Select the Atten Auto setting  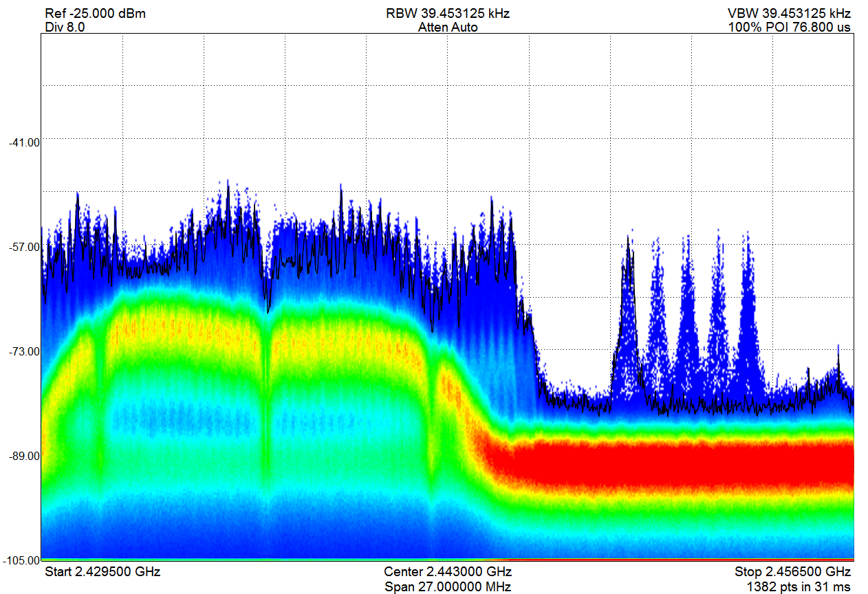click(x=448, y=27)
